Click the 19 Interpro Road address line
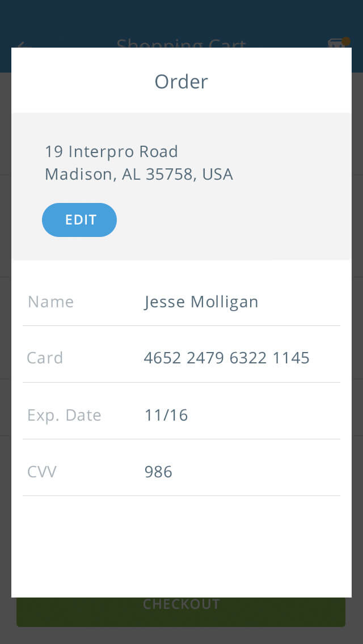This screenshot has height=644, width=363. pyautogui.click(x=111, y=151)
